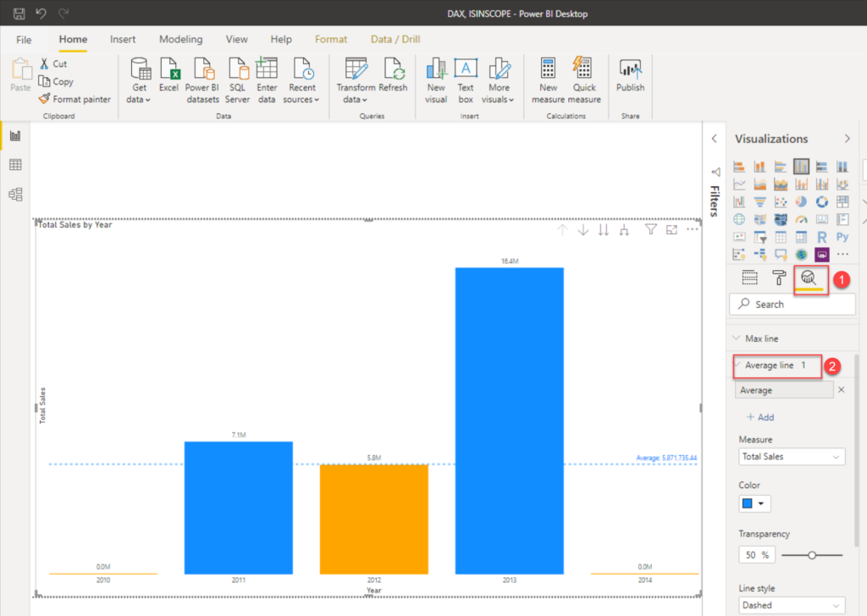The height and width of the screenshot is (616, 867).
Task: Open More visuals dropdown
Action: [498, 80]
